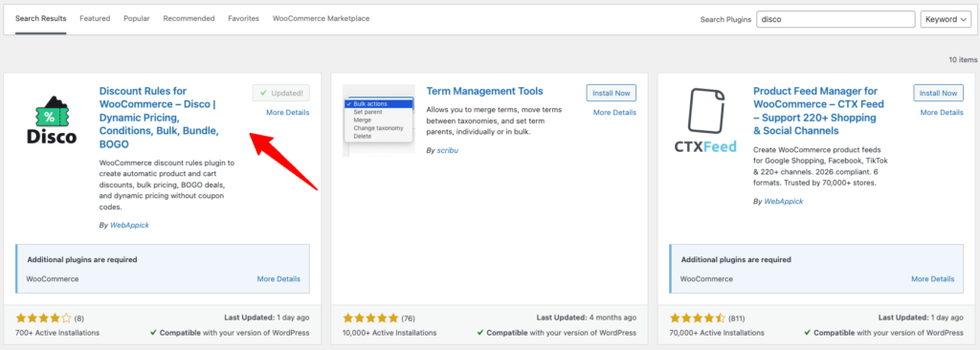
Task: Open the Keyword search type dropdown
Action: click(x=946, y=19)
